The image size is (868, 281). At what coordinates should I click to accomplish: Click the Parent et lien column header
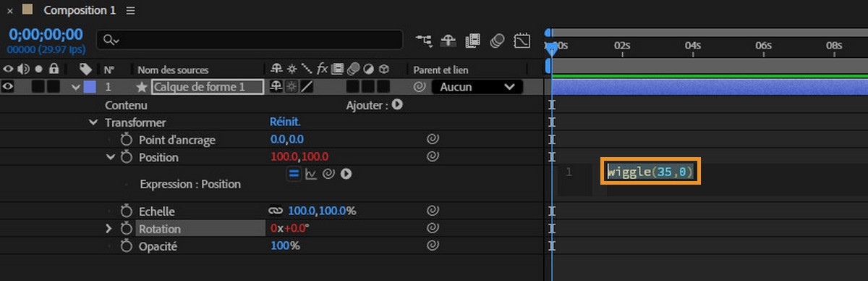point(441,70)
